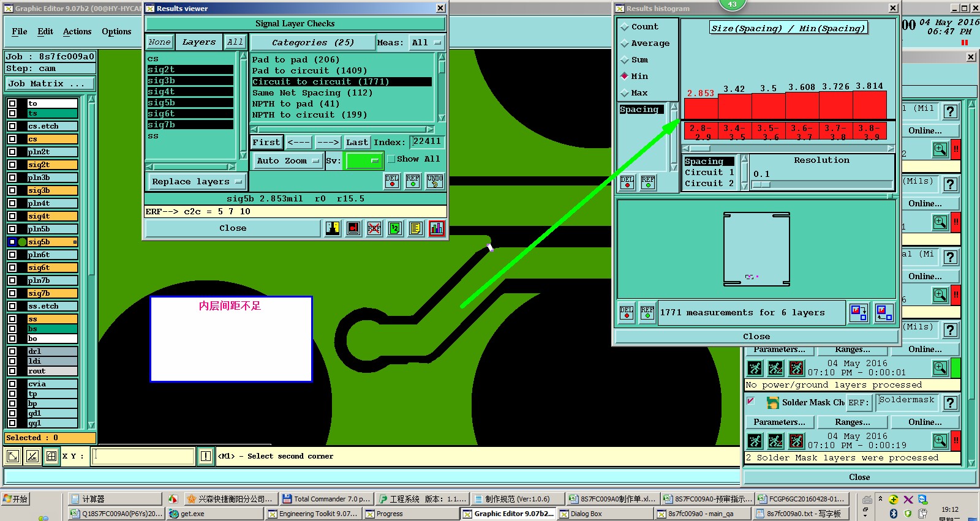Toggle checkbox for layer cs.etch in layer list
The image size is (980, 521).
[12, 126]
